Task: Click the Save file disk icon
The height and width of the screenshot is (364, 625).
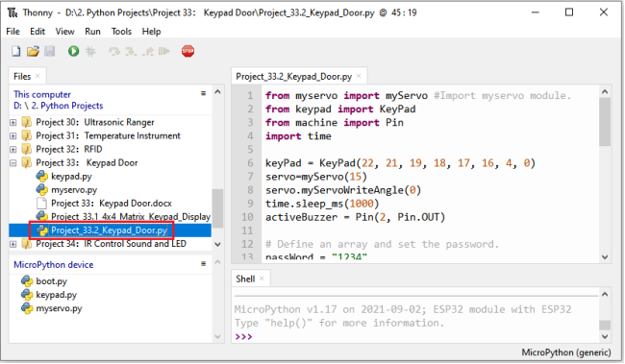Action: pyautogui.click(x=50, y=51)
